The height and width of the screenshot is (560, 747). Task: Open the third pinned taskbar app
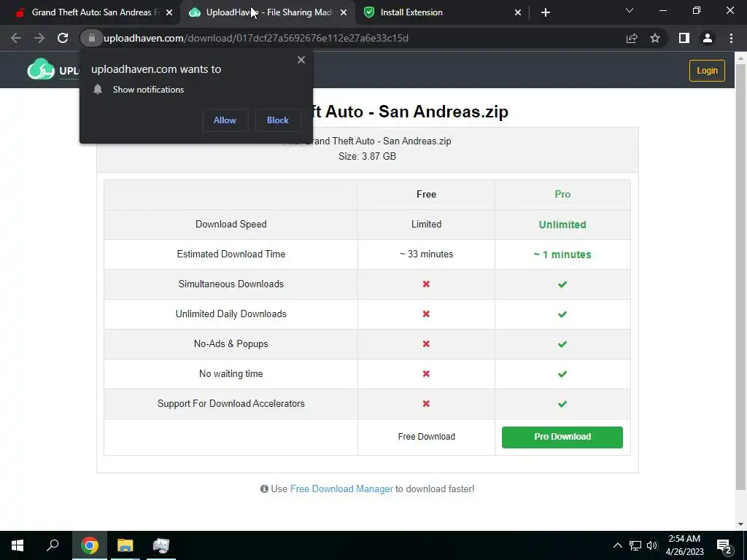point(161,545)
